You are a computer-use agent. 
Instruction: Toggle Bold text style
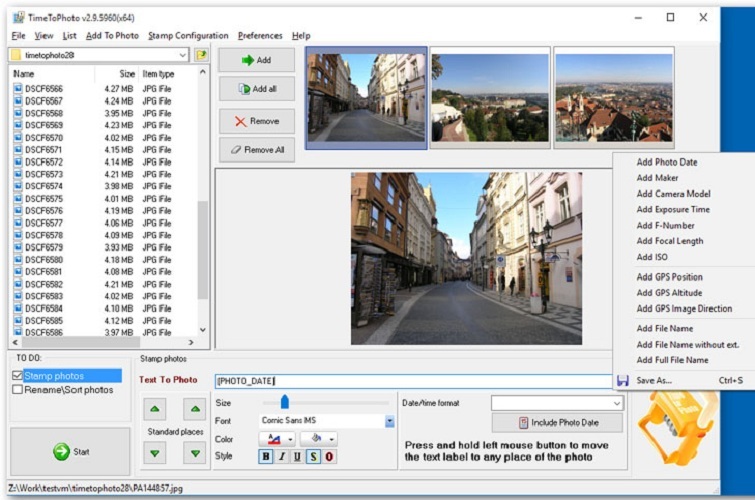pyautogui.click(x=266, y=457)
